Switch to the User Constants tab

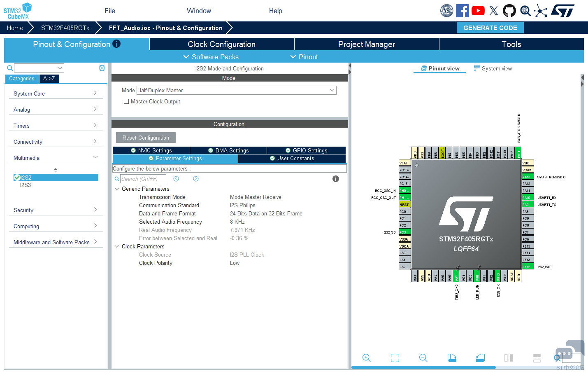click(292, 159)
